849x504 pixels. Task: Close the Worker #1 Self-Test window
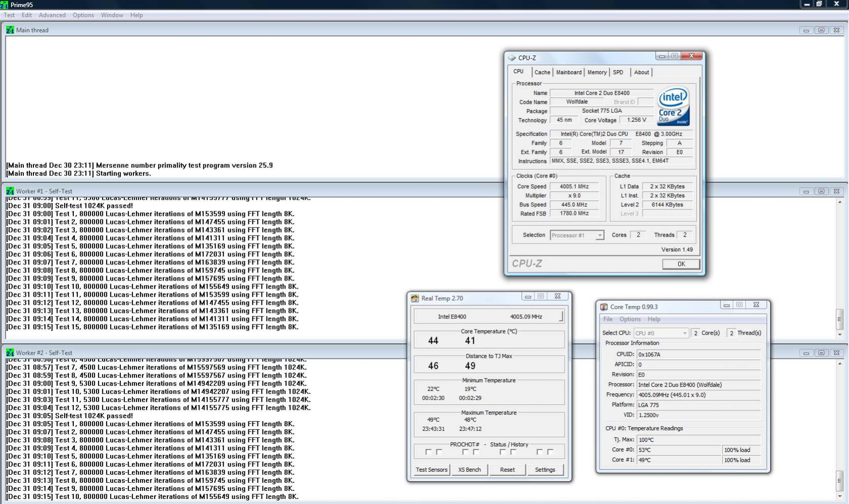click(x=836, y=191)
